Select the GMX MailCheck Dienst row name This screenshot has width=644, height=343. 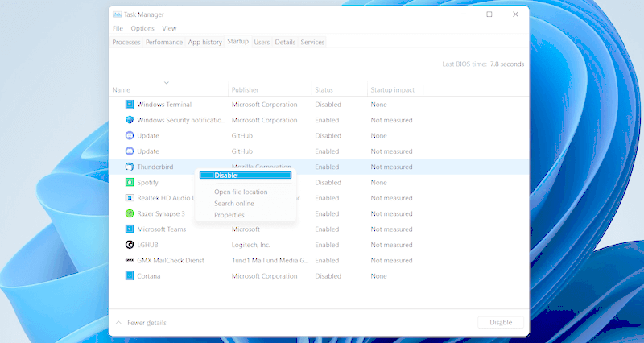point(171,260)
